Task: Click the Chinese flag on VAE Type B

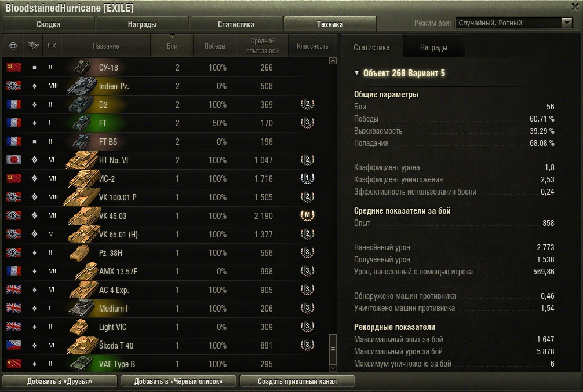Action: pyautogui.click(x=14, y=364)
